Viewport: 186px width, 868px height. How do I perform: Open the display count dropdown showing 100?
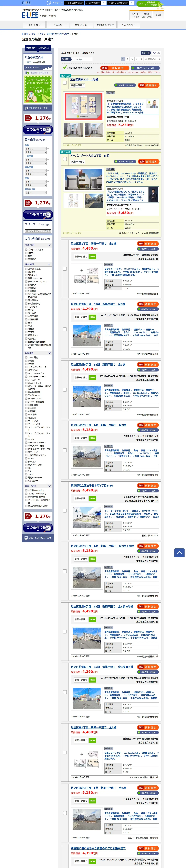click(156, 53)
